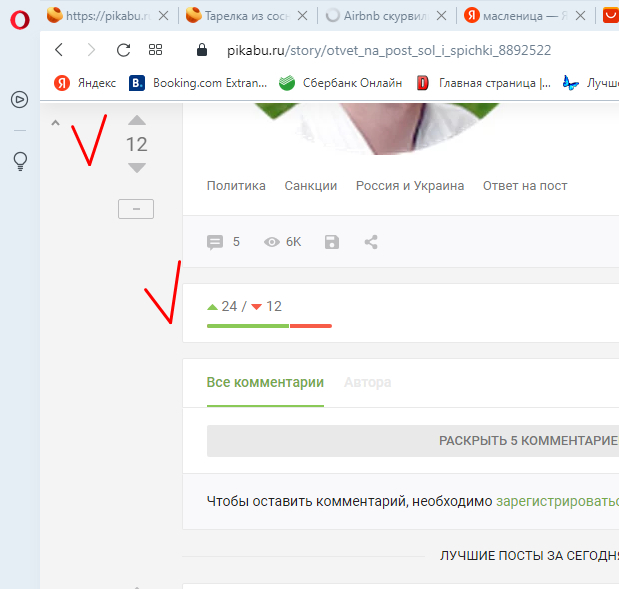Viewport: 619px width, 589px height.
Task: Go back with the browser back arrow
Action: pos(59,50)
